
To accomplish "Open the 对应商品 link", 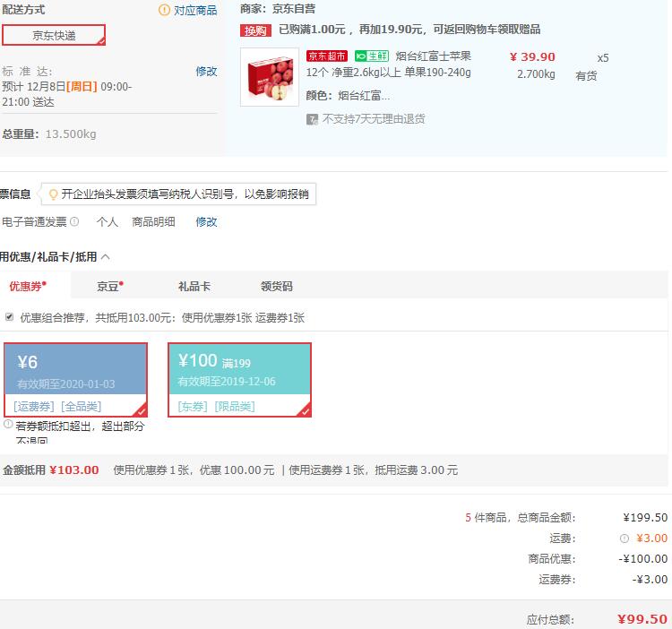I will tap(195, 10).
